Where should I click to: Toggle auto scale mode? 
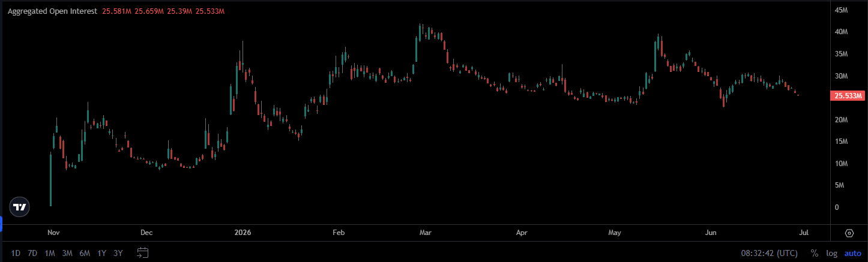tap(852, 253)
